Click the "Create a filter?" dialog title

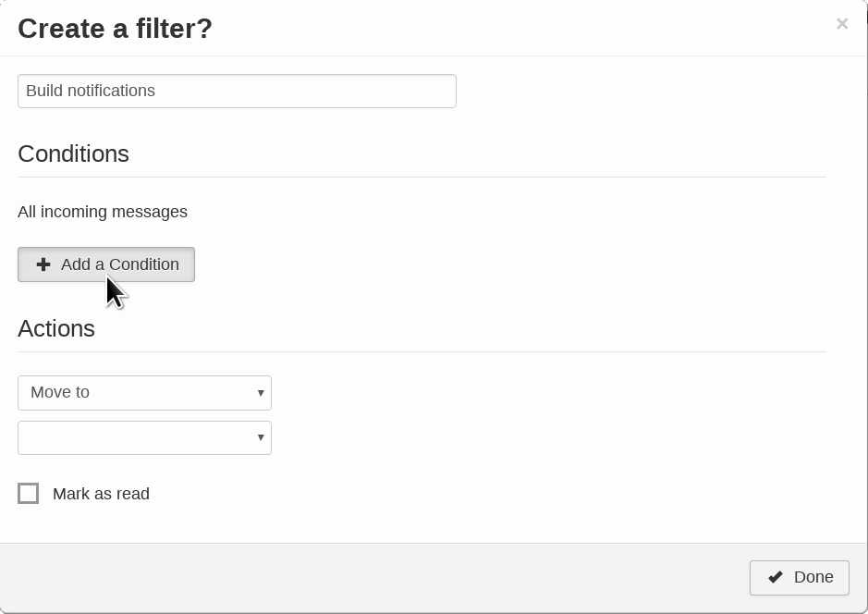point(115,29)
